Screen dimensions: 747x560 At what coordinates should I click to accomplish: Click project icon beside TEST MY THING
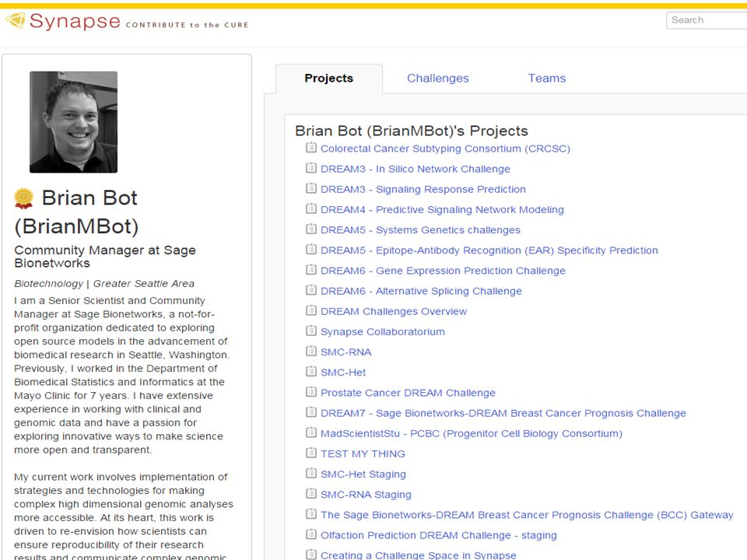click(x=310, y=453)
